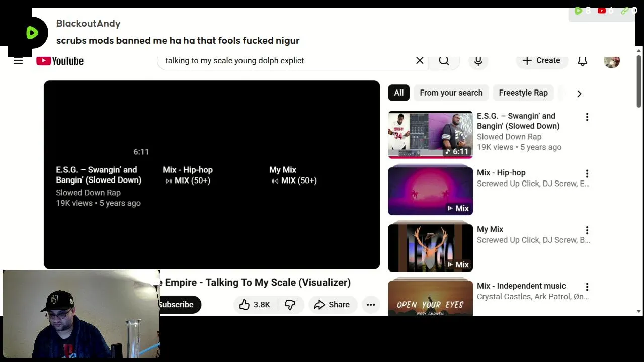Viewport: 644px width, 362px height.
Task: Click the E.S.G. sidebar video title
Action: coord(518,121)
